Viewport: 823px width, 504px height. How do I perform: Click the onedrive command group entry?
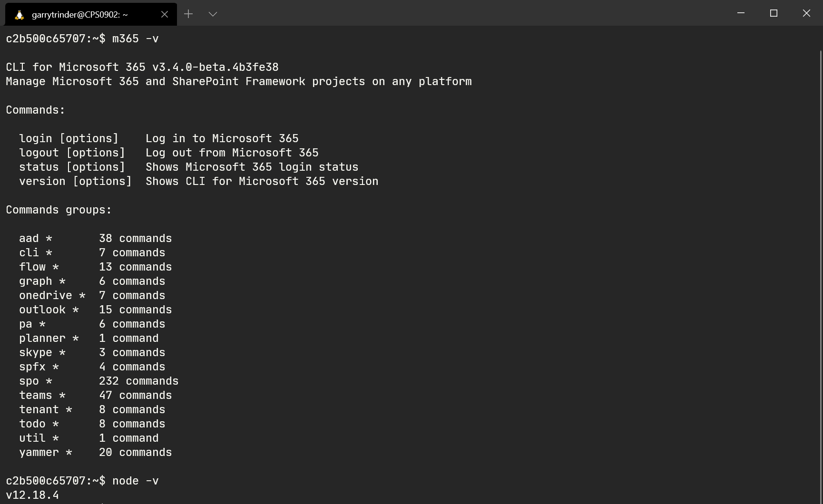click(46, 295)
